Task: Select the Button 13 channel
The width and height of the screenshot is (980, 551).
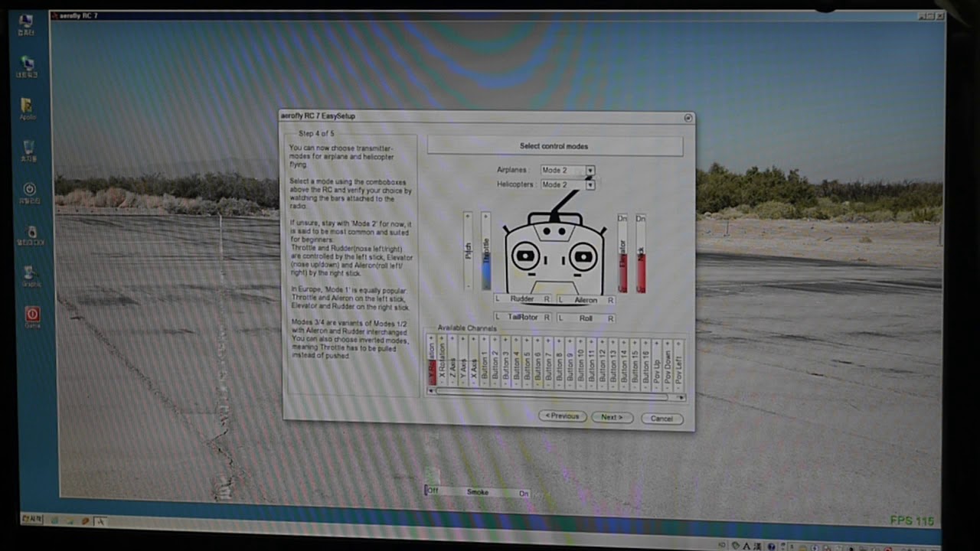Action: tap(613, 364)
